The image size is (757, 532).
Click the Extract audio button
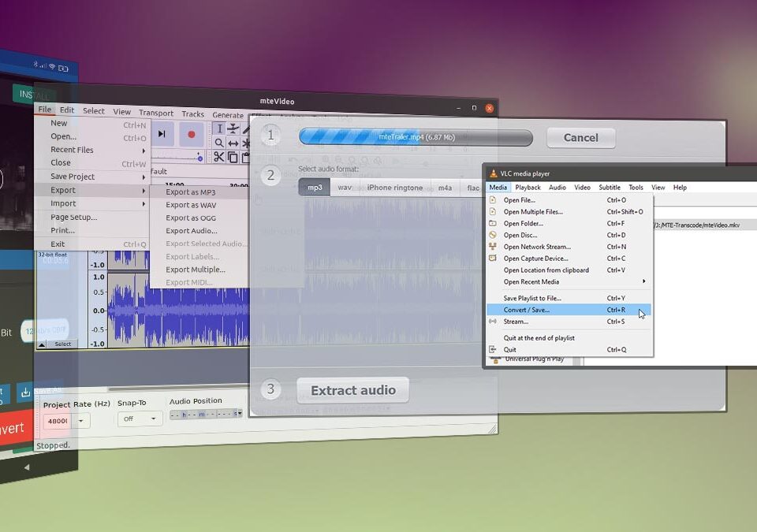(x=352, y=390)
